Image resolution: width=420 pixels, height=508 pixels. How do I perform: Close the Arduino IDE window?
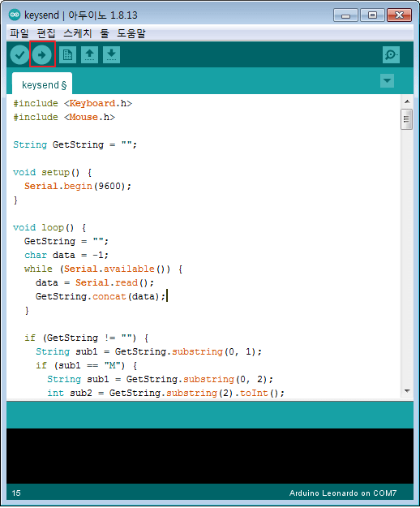(399, 15)
